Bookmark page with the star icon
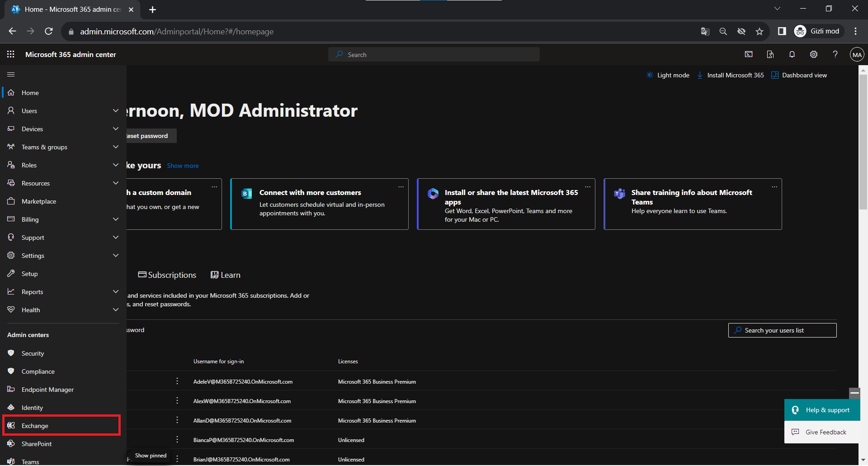 coord(759,31)
